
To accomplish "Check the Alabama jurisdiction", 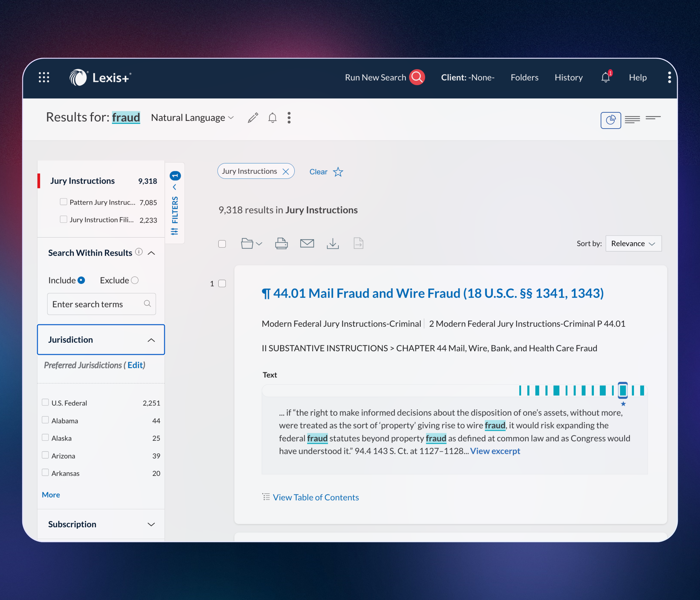I will [x=45, y=420].
